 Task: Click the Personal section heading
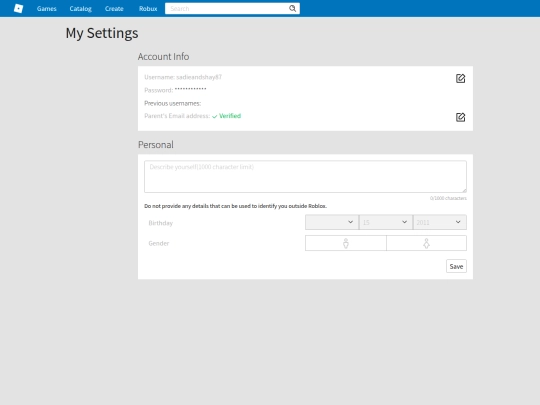156,145
